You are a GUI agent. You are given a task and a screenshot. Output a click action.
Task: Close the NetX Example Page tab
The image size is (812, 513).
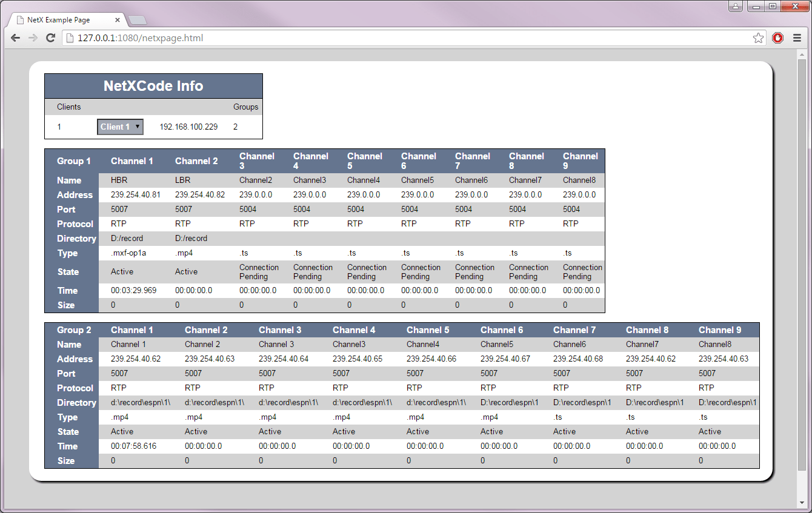click(118, 20)
